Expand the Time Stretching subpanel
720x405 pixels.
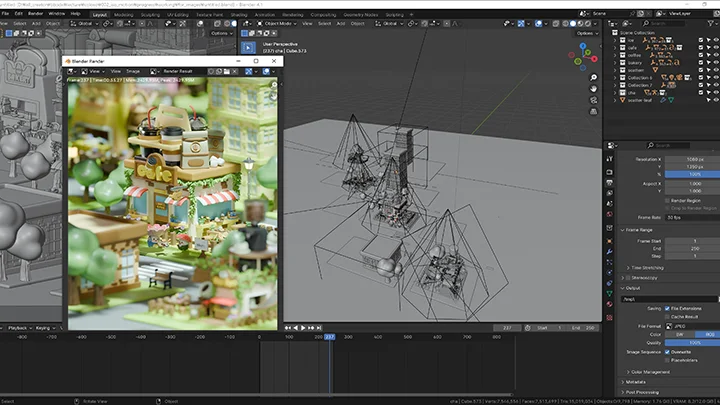645,268
